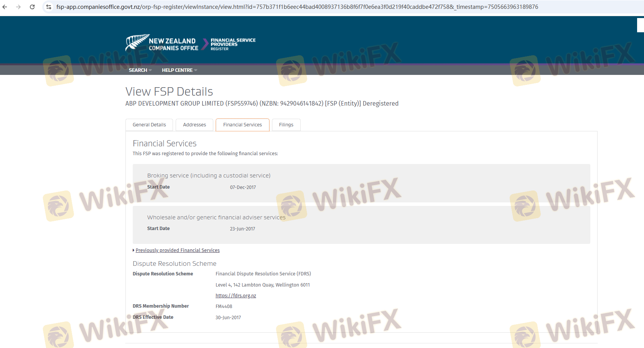Click the browser address bar URL
Image resolution: width=644 pixels, height=348 pixels.
[297, 7]
